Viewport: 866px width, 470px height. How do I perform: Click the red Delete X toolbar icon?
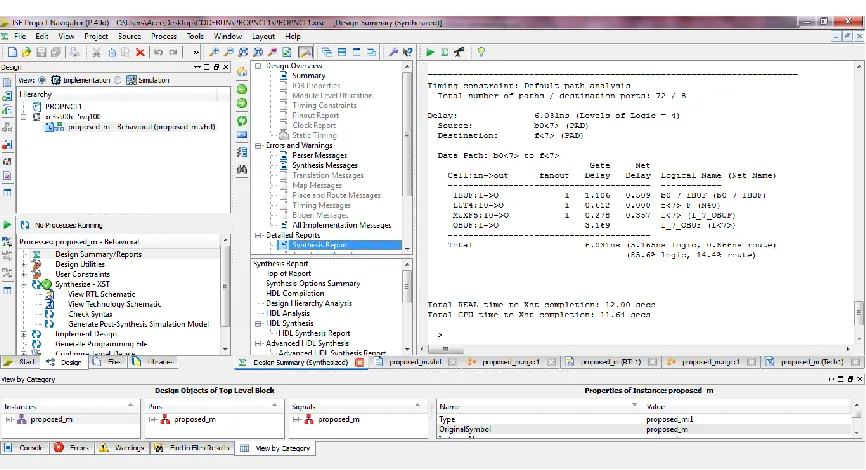tap(140, 52)
